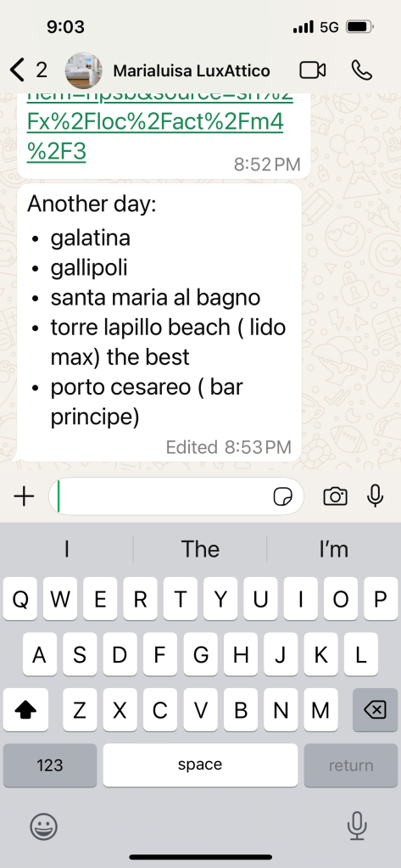Open Marialuisa LuxAttico contact info
Screen dimensions: 401x868
192,71
